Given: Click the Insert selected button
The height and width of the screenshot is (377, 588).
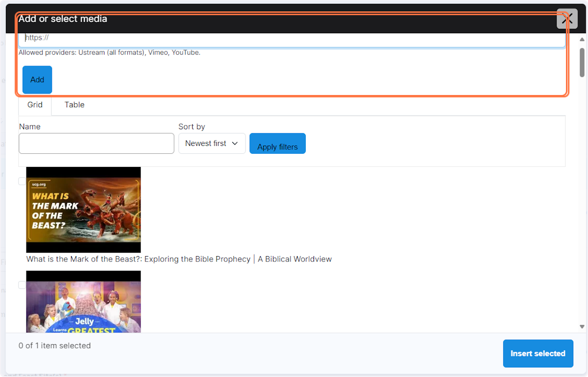Looking at the screenshot, I should pyautogui.click(x=538, y=353).
